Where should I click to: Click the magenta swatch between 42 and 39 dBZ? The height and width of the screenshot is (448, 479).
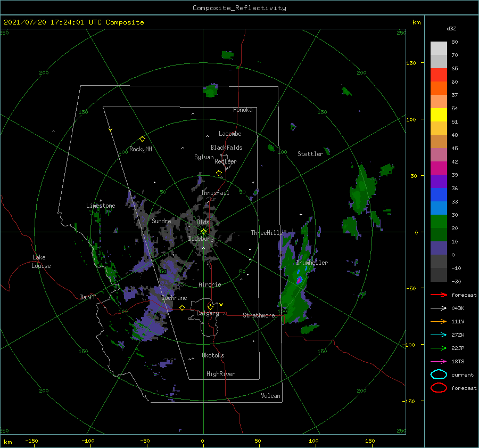tap(439, 168)
